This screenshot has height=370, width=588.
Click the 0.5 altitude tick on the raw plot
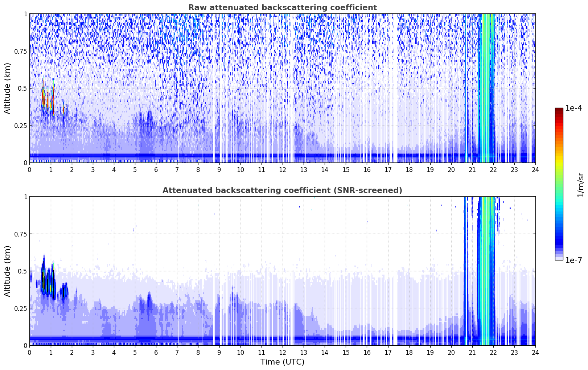tap(22, 88)
